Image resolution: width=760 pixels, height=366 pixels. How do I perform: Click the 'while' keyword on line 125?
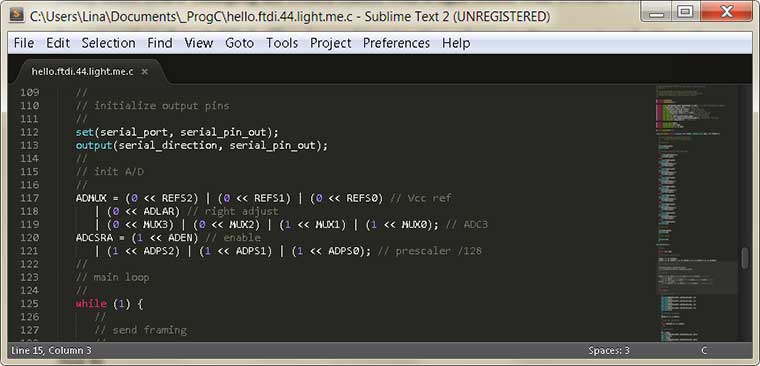(91, 303)
